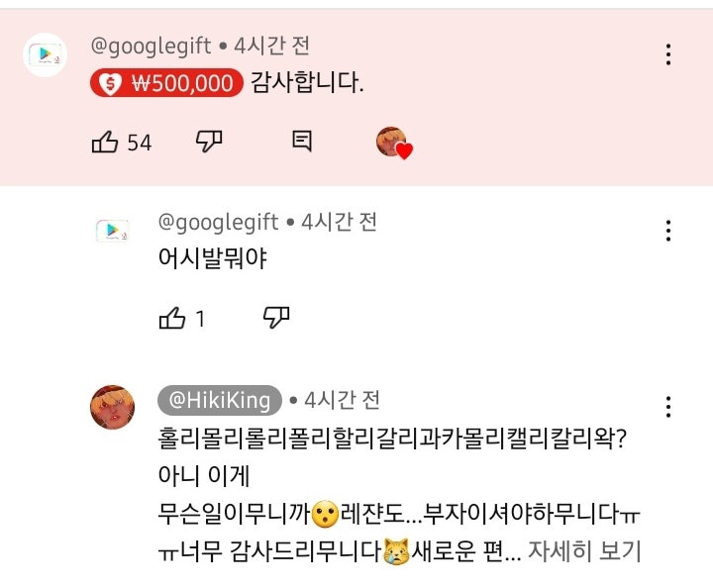This screenshot has width=713, height=588.
Task: Open @googlegift's avatar on the top comment
Action: [45, 55]
